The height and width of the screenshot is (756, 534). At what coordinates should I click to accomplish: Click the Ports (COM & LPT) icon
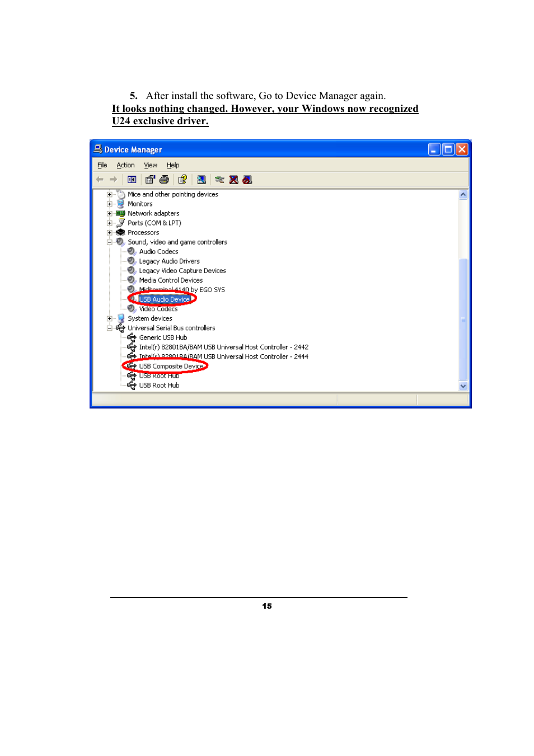pos(120,223)
